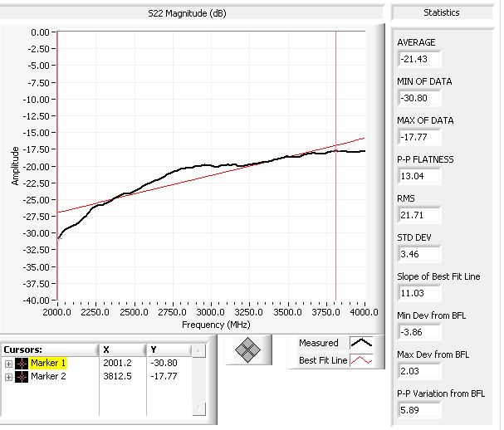The height and width of the screenshot is (430, 504).
Task: Click Min Dev from BFL field -3.86
Action: pyautogui.click(x=419, y=332)
